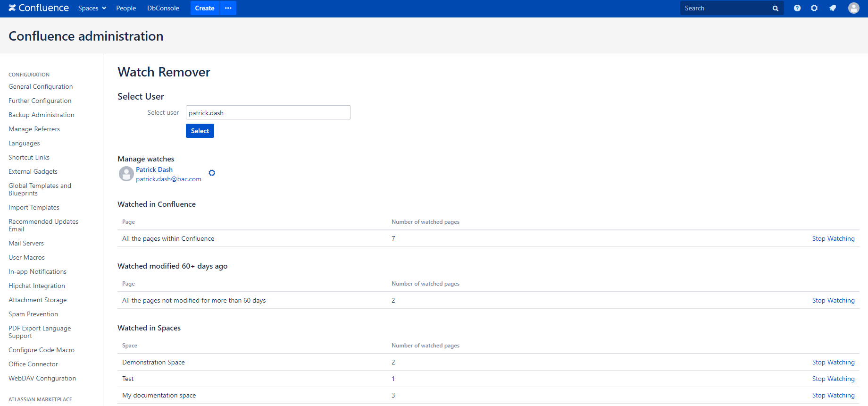Click the blue Select button
The width and height of the screenshot is (868, 406).
point(200,131)
